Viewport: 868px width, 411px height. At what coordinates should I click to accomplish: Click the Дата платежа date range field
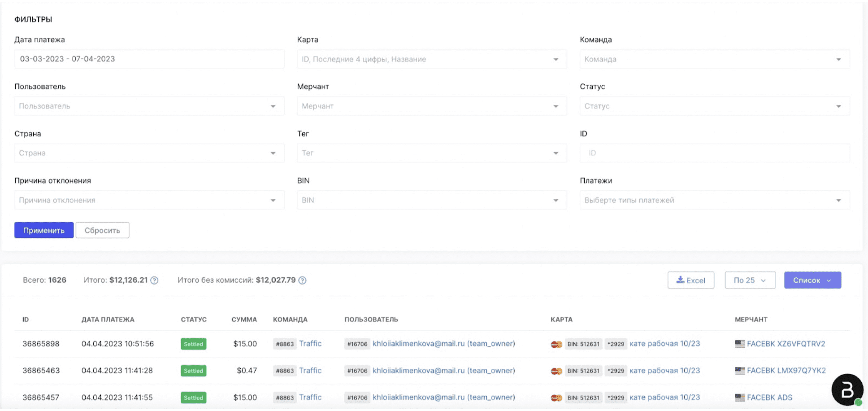[x=149, y=59]
